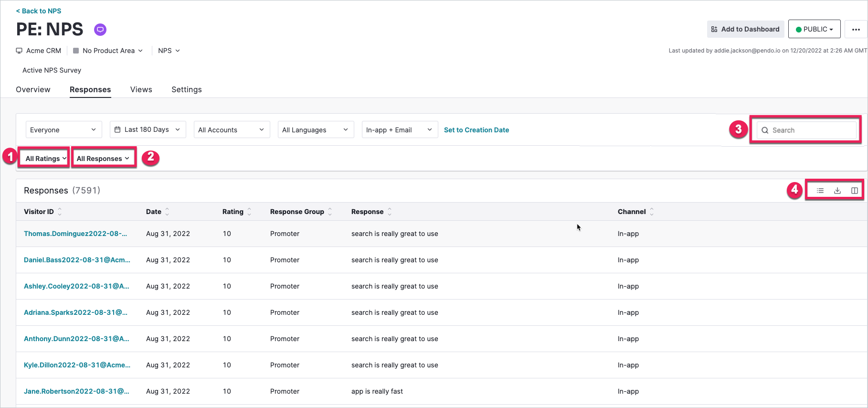This screenshot has width=868, height=408.
Task: Sort the table by Visitor ID
Action: [x=60, y=212]
